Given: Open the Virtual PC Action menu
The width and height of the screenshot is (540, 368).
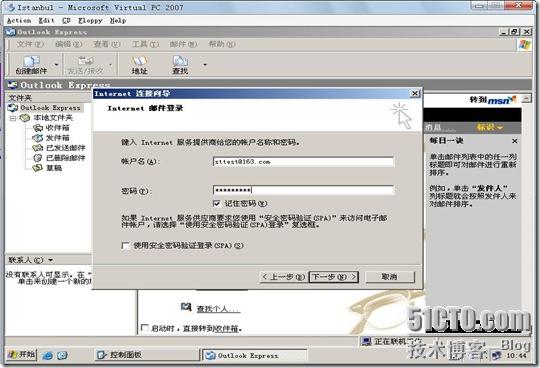Looking at the screenshot, I should point(19,21).
